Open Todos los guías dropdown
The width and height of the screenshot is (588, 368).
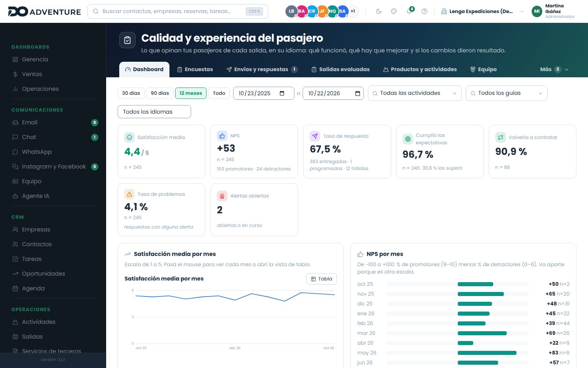[x=507, y=93]
